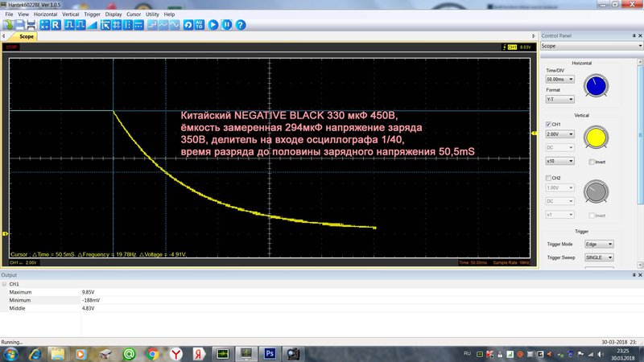The height and width of the screenshot is (362, 644).
Task: Enable the CH2 channel checkbox
Action: click(548, 178)
